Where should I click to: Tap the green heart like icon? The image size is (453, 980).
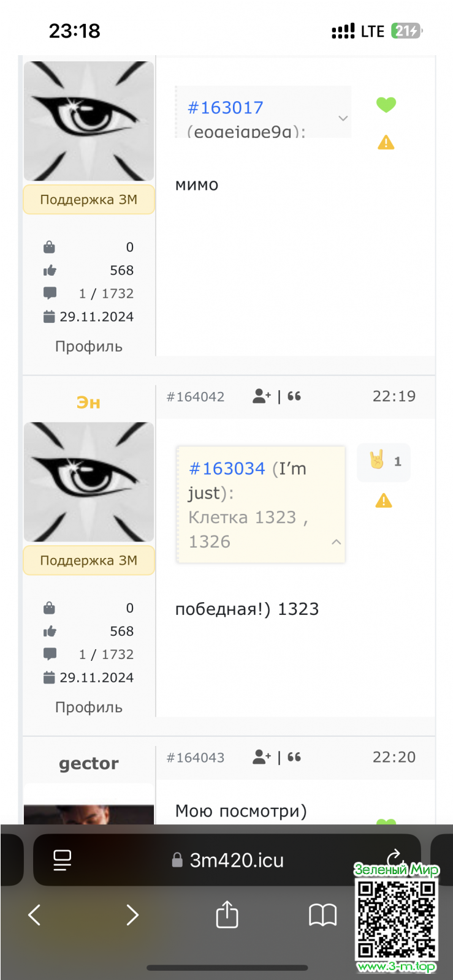click(x=386, y=105)
